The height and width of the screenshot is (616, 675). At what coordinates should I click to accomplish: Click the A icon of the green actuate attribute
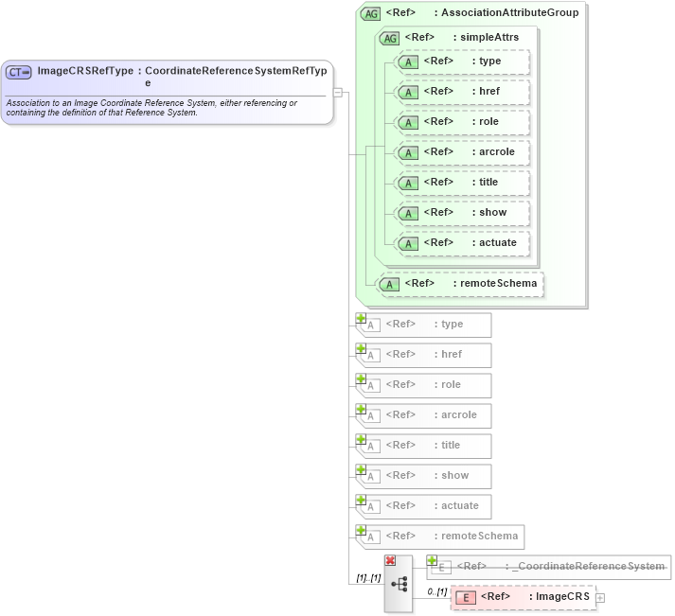click(408, 244)
